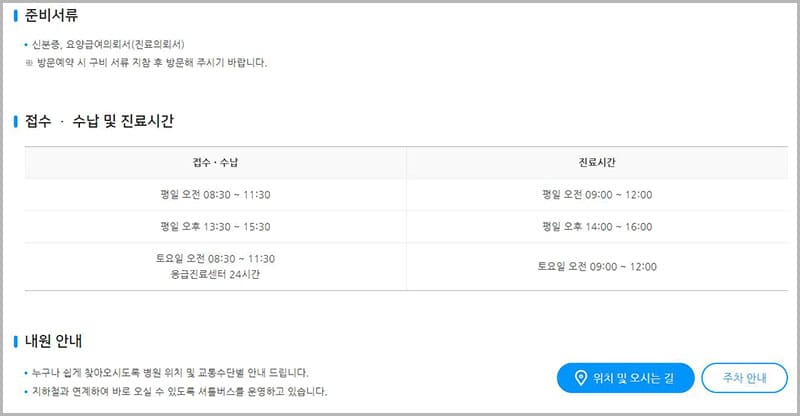Select the 평일 오후 14:00 ~ 16:00 cell
Viewport: 800px width, 416px height.
597,227
